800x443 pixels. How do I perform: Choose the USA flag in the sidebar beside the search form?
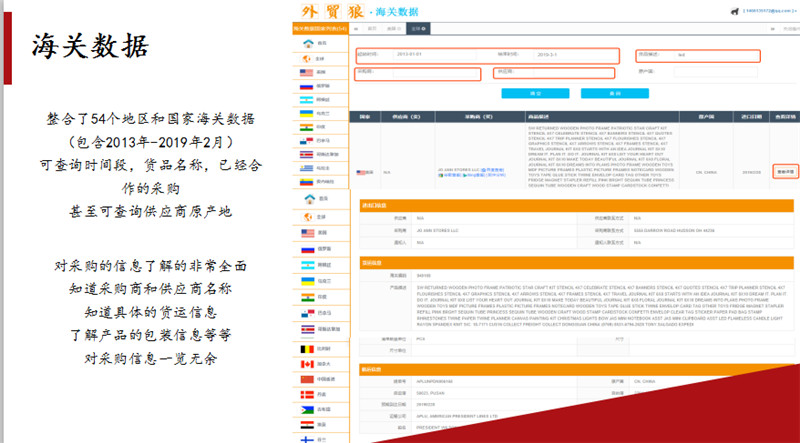click(306, 73)
